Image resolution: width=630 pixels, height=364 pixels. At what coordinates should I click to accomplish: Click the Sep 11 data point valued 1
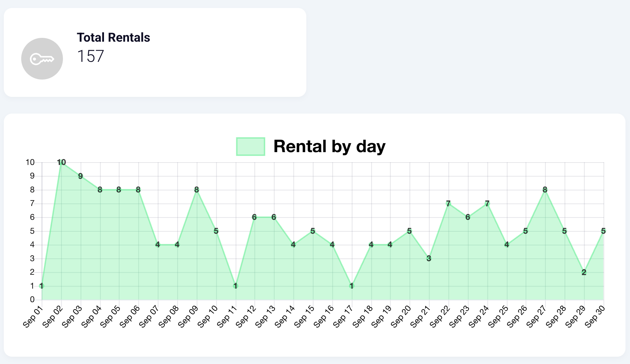tap(236, 286)
